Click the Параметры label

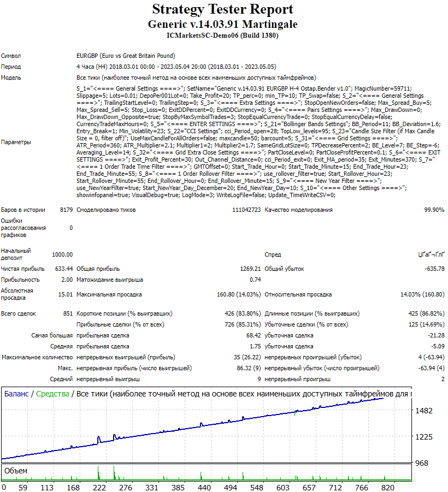[x=16, y=142]
